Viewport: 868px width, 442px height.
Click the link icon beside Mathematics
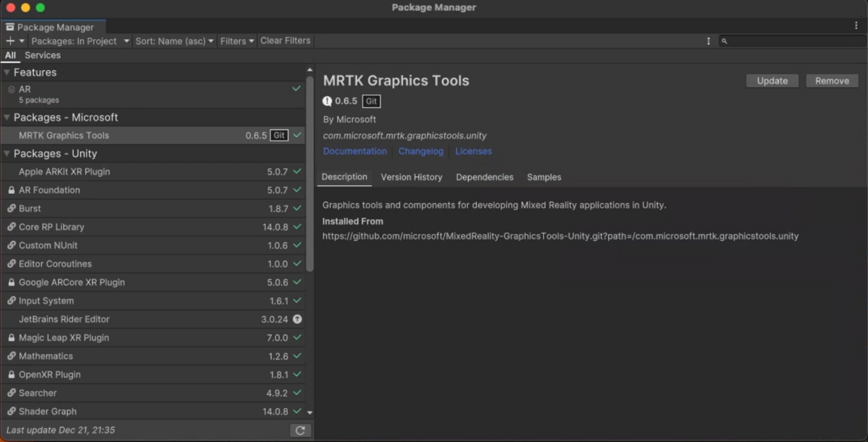click(11, 356)
